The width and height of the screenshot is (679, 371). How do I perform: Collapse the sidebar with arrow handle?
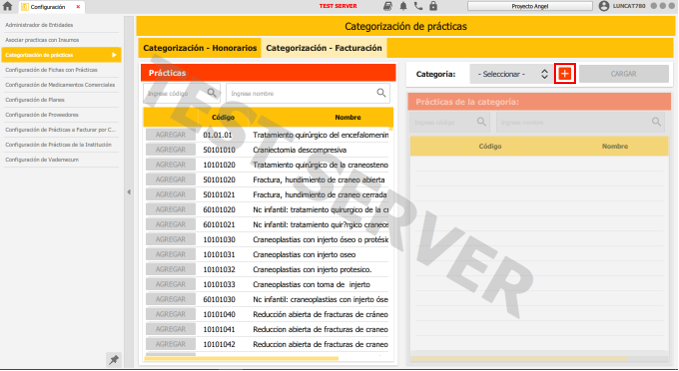pyautogui.click(x=129, y=192)
